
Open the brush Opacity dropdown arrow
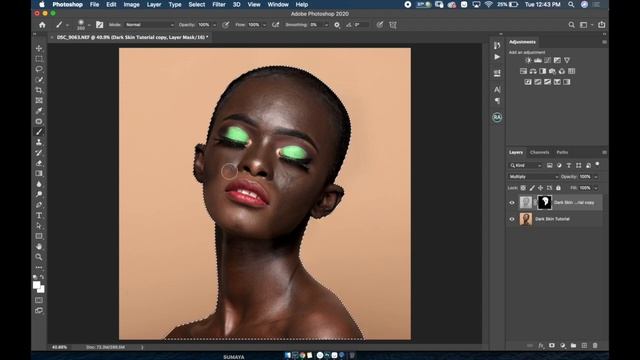[215, 25]
